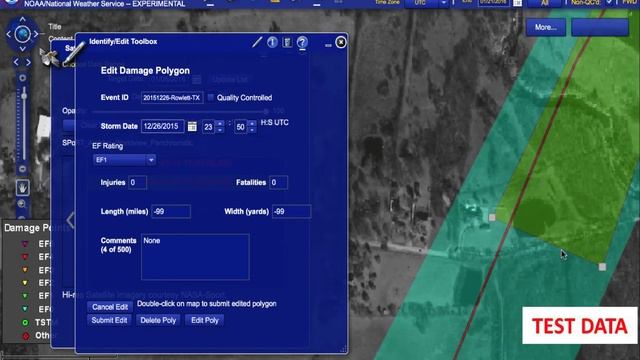This screenshot has height=360, width=640.
Task: Pan map down with navigation arrow
Action: tap(22, 49)
